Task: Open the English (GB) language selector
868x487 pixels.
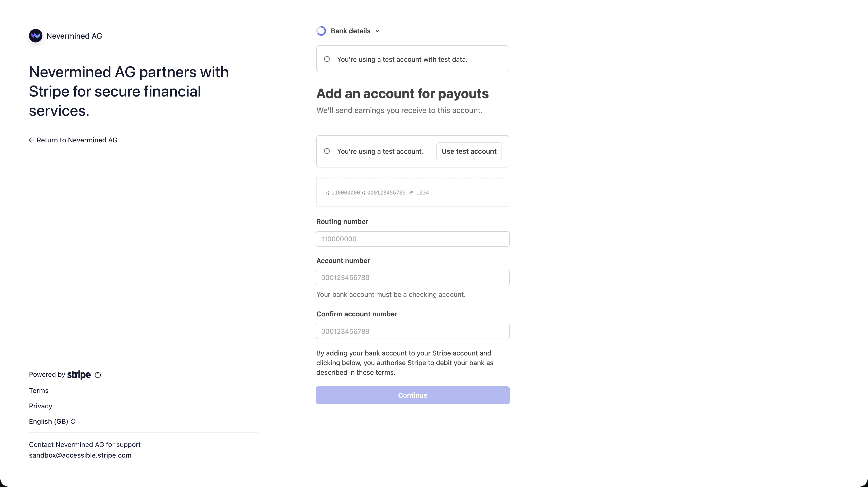Action: pos(48,421)
